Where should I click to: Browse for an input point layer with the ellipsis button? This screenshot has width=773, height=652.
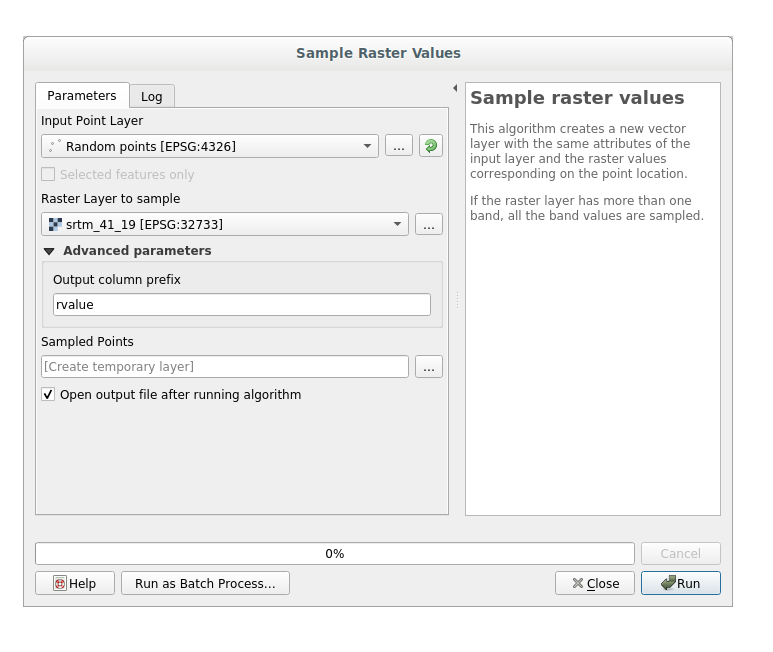coord(398,146)
